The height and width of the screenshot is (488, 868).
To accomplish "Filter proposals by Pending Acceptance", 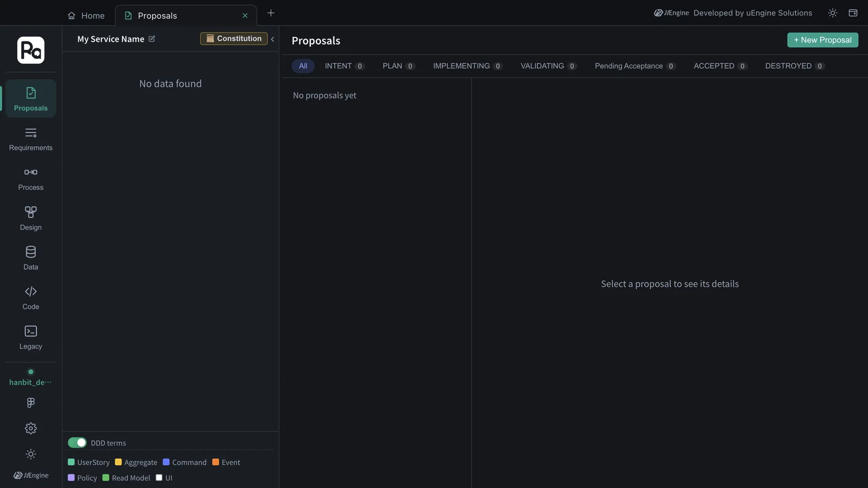I will 635,66.
